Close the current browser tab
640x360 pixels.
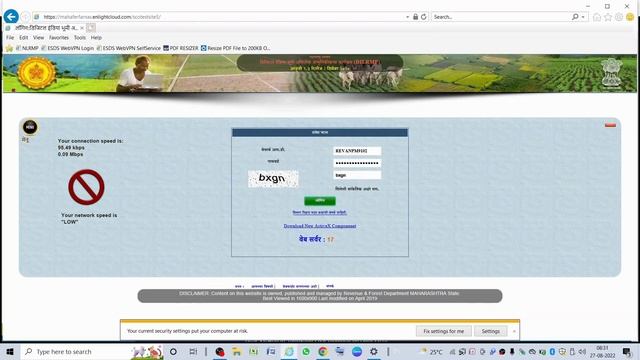tap(82, 28)
